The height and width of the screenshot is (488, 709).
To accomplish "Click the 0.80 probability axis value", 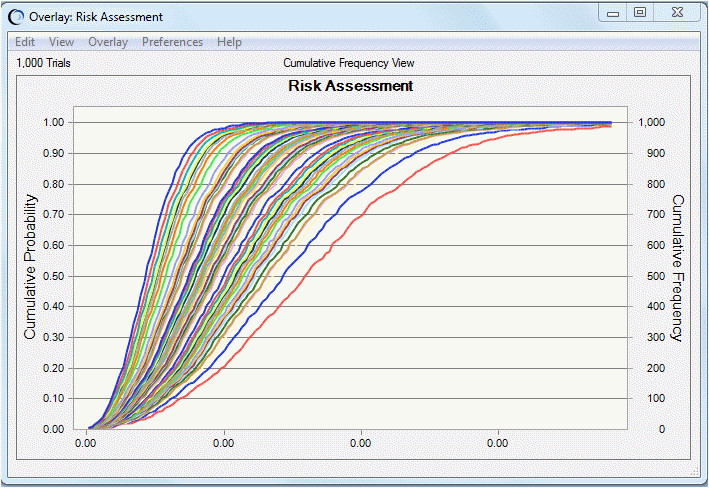I will click(53, 184).
